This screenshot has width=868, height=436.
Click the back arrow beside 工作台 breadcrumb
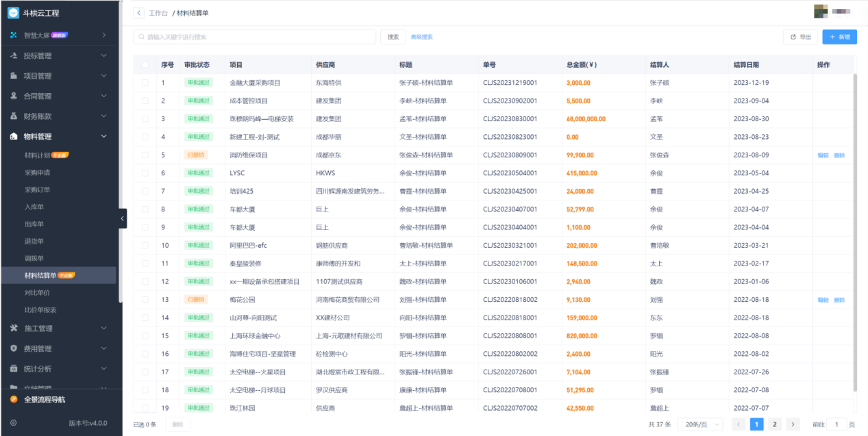coord(139,13)
